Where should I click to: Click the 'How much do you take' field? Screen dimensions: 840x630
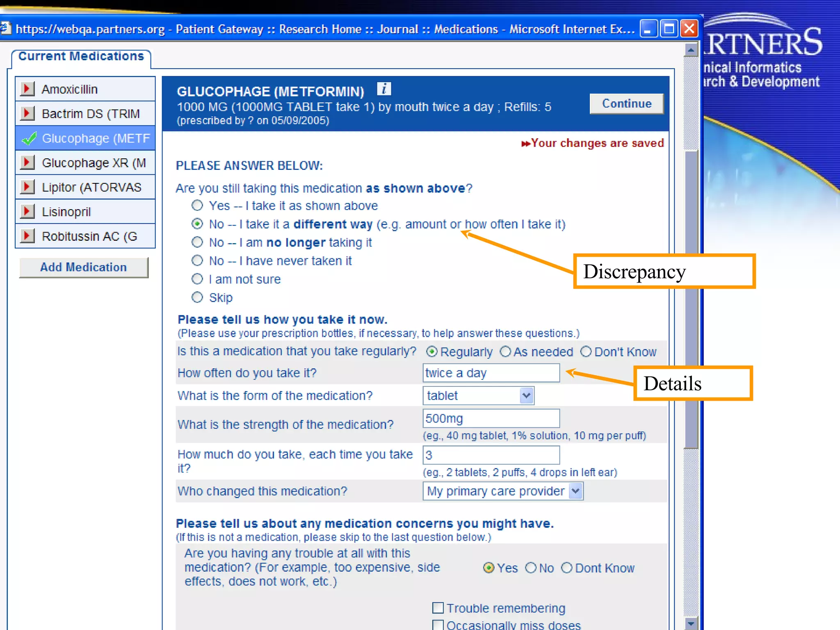click(x=491, y=455)
